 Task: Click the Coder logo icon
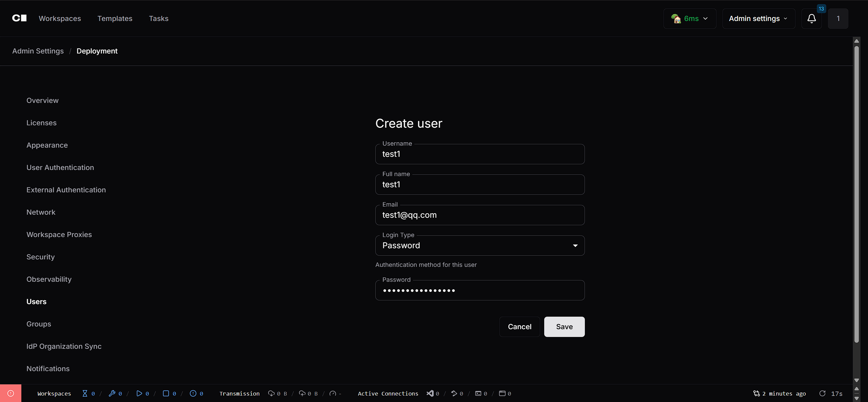pos(19,18)
